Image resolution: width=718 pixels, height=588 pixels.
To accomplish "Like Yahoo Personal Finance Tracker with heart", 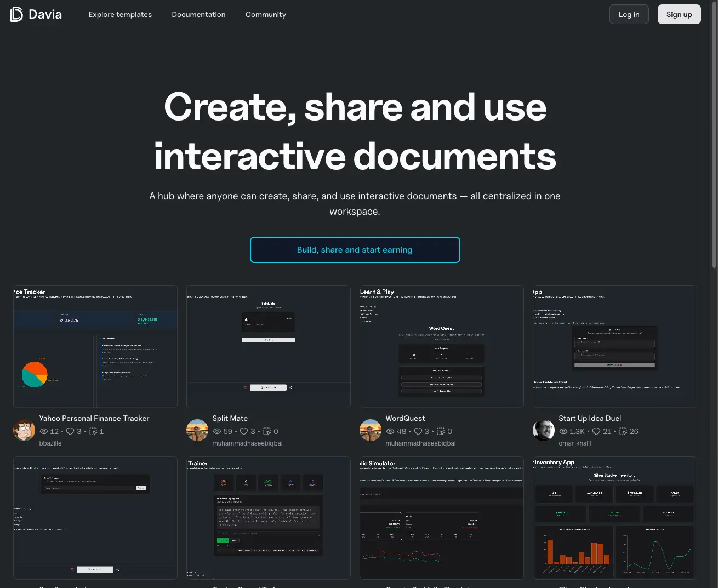I will point(70,432).
